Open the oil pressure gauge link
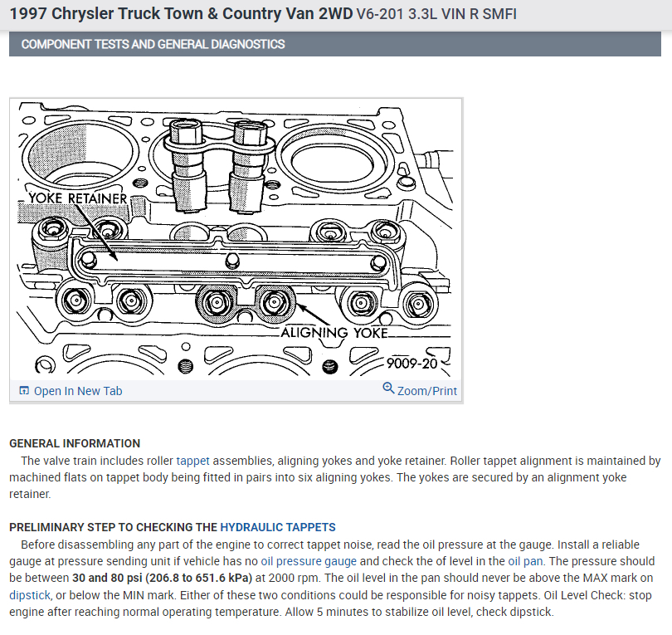The height and width of the screenshot is (635, 672). coord(309,561)
